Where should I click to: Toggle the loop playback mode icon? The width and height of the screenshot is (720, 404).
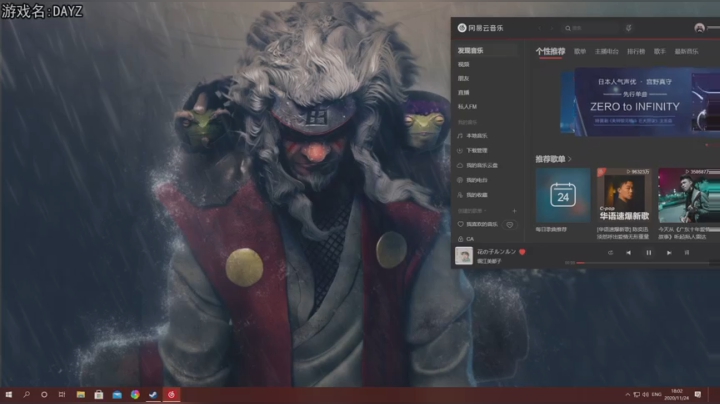[x=610, y=252]
